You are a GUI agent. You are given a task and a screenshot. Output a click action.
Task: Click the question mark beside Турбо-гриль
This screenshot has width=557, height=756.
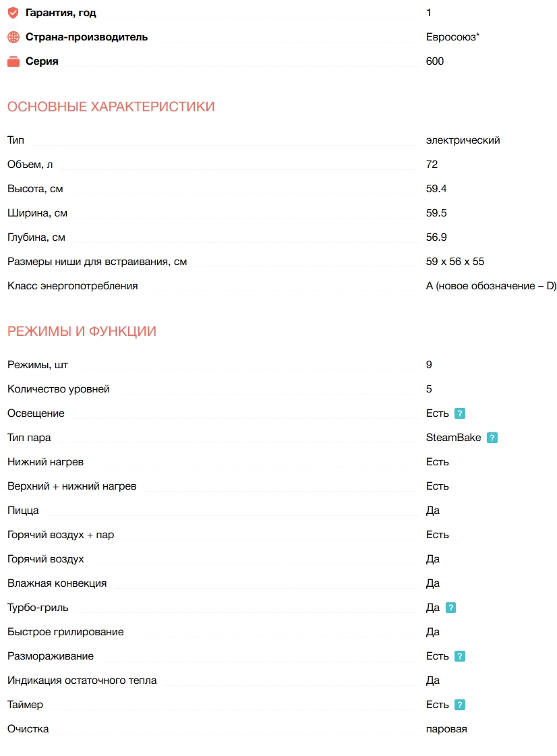pos(451,608)
